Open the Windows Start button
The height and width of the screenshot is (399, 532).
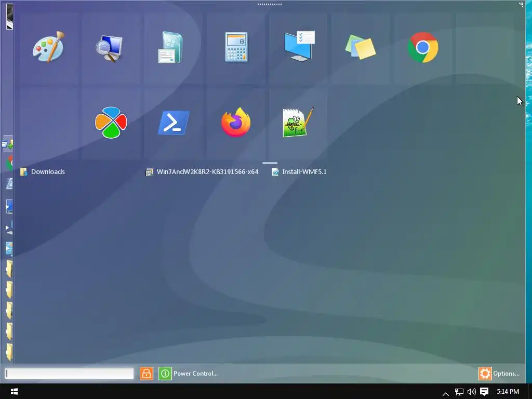pyautogui.click(x=14, y=392)
